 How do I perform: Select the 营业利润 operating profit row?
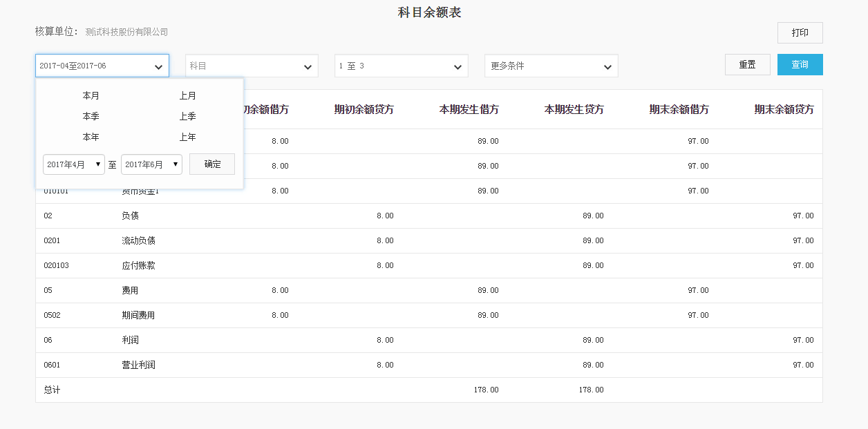click(x=138, y=365)
